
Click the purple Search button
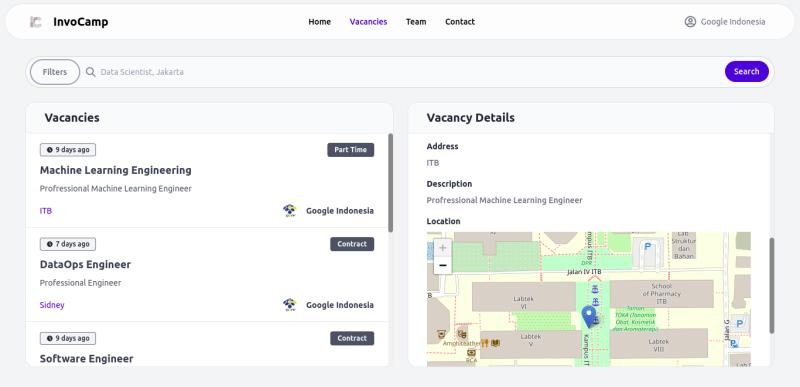pos(746,71)
